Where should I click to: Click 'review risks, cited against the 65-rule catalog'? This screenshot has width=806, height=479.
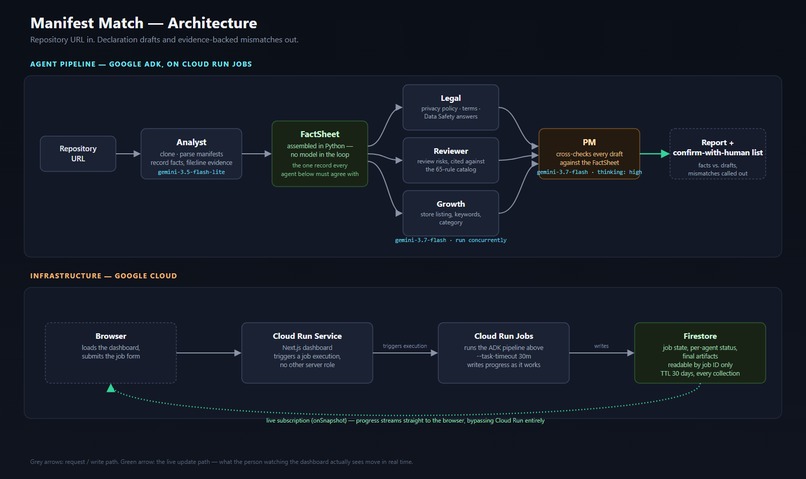(x=451, y=165)
